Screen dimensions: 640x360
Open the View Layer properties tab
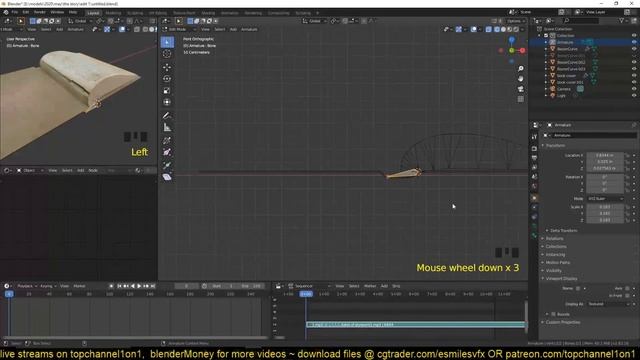click(534, 167)
